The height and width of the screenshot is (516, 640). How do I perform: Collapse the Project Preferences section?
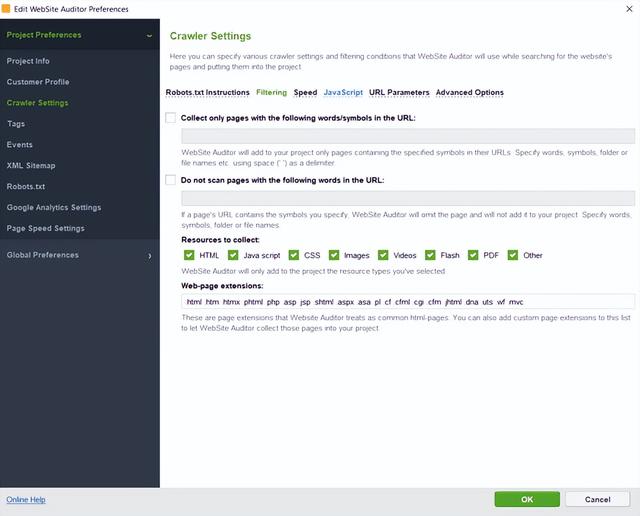click(149, 36)
